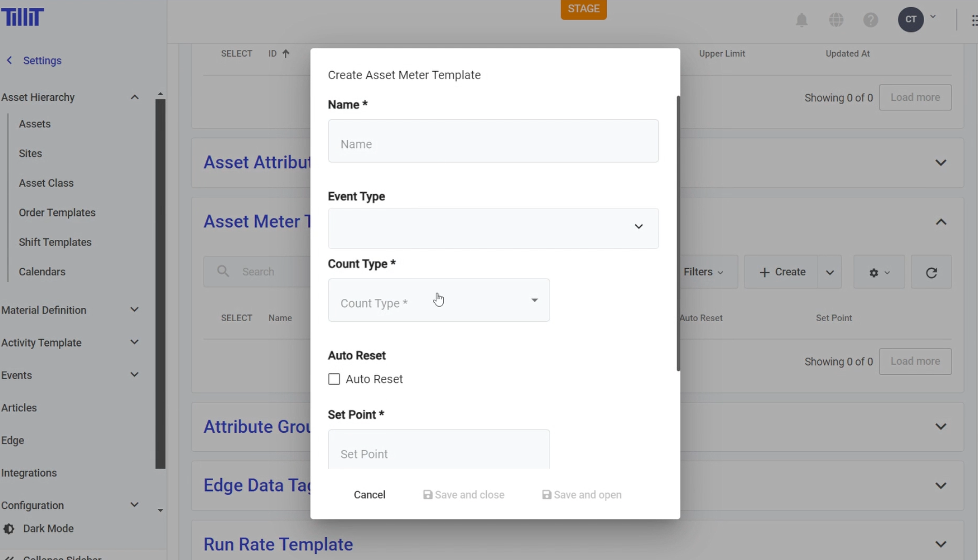Click the notifications bell icon

pyautogui.click(x=801, y=20)
